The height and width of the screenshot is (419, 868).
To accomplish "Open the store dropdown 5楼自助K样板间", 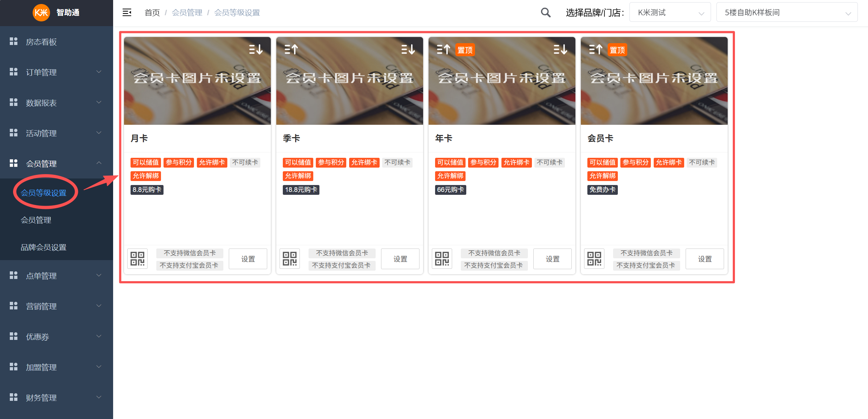I will 787,13.
